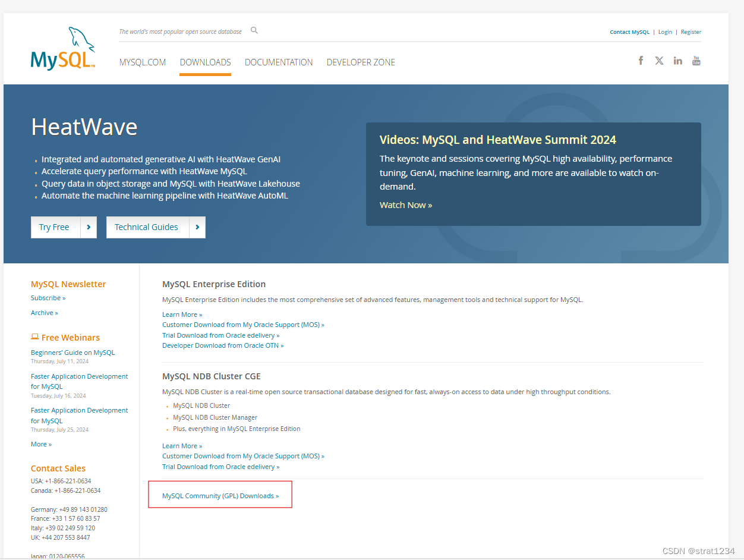Click the MySQL Newsletter heading
Image resolution: width=744 pixels, height=560 pixels.
(x=68, y=284)
